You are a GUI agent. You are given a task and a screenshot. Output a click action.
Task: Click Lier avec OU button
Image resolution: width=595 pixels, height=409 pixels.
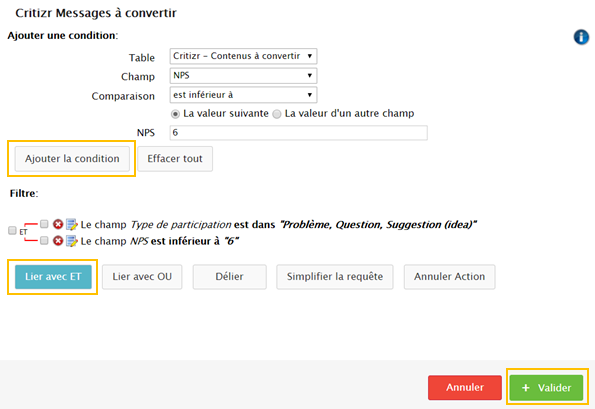(142, 277)
